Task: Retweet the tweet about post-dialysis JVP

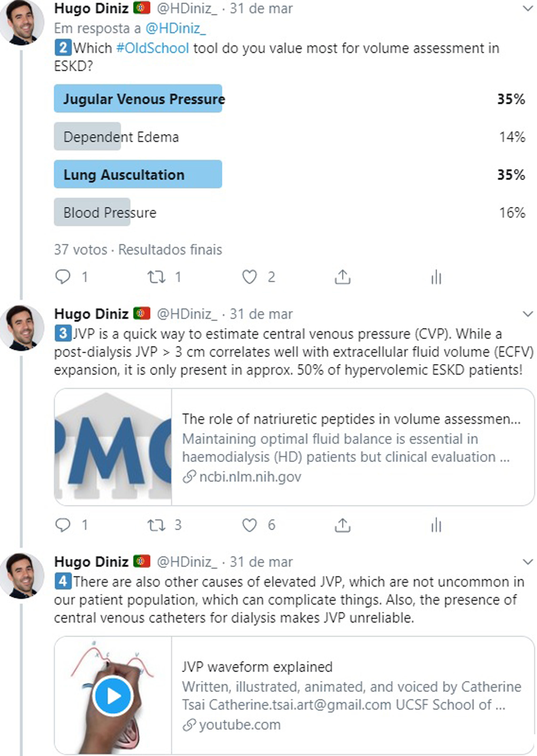Action: point(156,525)
